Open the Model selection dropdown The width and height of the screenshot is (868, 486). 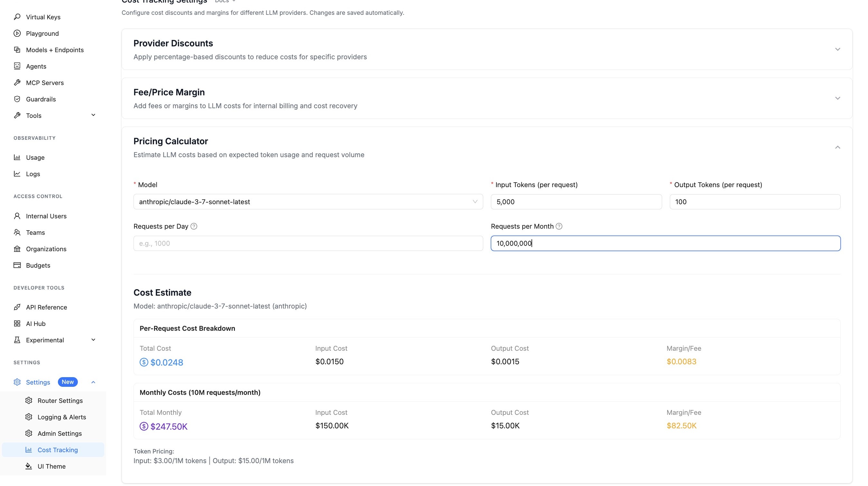pyautogui.click(x=308, y=202)
